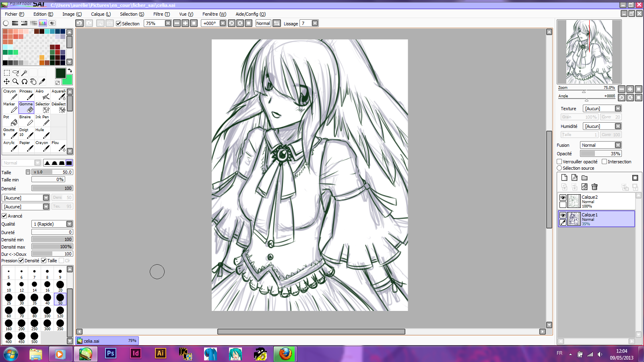This screenshot has height=362, width=644.
Task: Open Firefox from the taskbar
Action: tap(285, 354)
